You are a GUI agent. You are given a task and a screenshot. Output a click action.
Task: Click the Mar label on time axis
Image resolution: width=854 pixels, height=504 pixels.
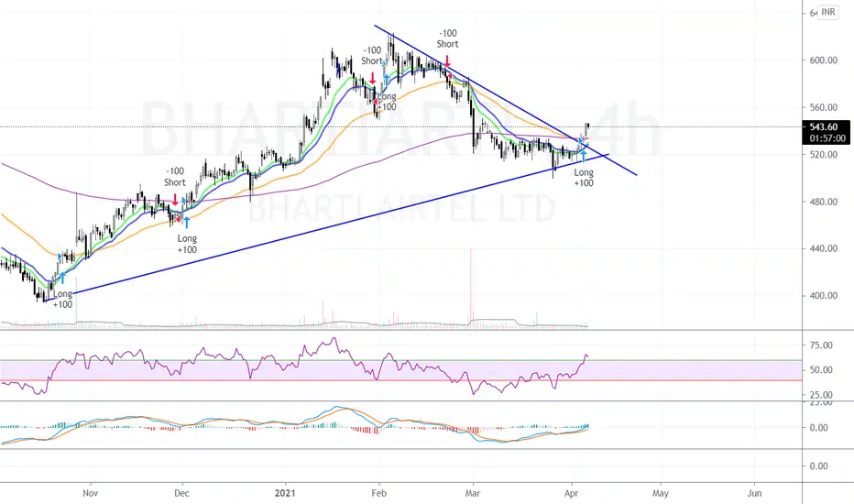tap(473, 493)
